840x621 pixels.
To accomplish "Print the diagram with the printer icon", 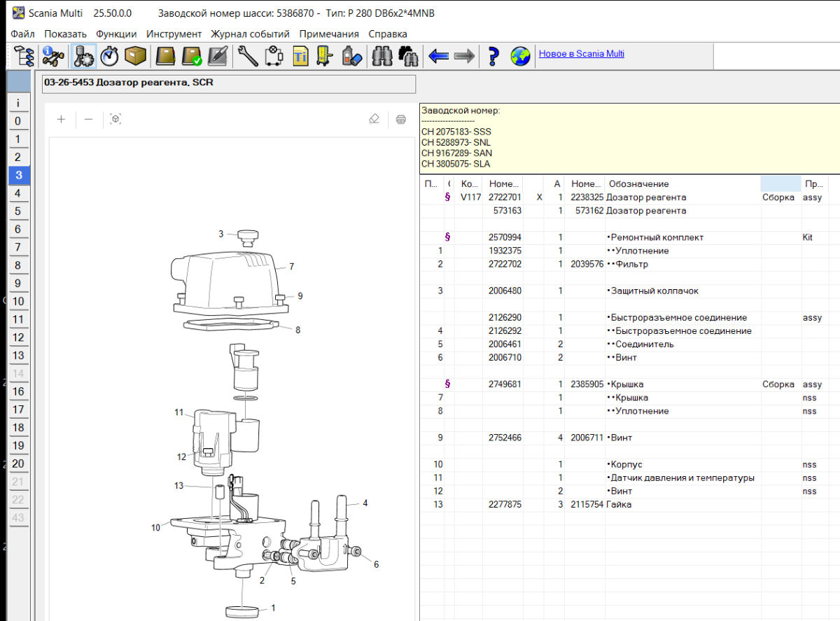I will (x=401, y=119).
